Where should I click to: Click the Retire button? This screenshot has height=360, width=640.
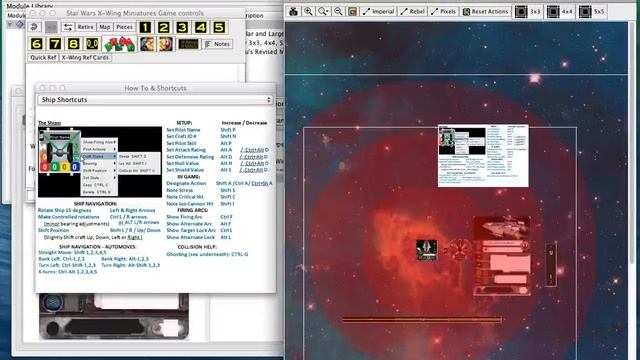pyautogui.click(x=85, y=27)
